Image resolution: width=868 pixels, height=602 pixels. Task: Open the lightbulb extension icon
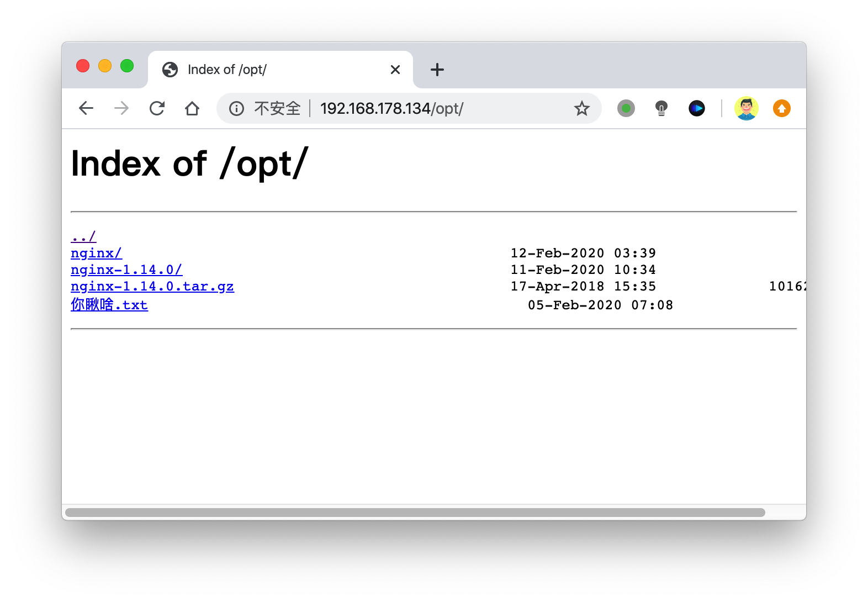tap(661, 108)
